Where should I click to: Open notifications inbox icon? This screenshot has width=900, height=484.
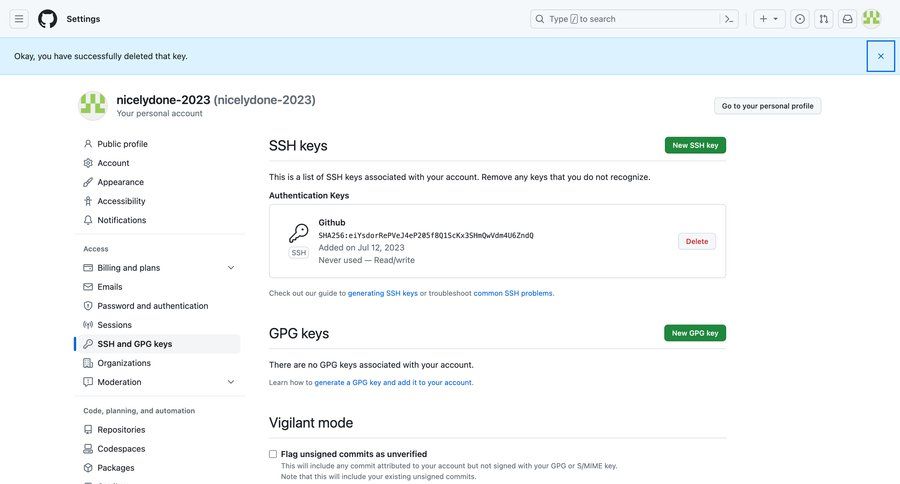pyautogui.click(x=847, y=19)
